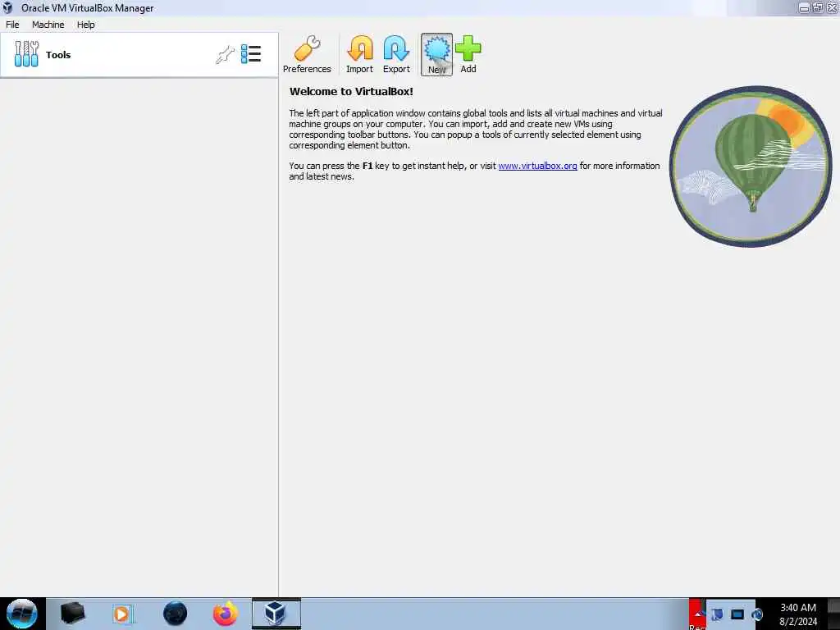Viewport: 840px width, 630px height.
Task: Open the black box taskbar icon
Action: (x=72, y=614)
